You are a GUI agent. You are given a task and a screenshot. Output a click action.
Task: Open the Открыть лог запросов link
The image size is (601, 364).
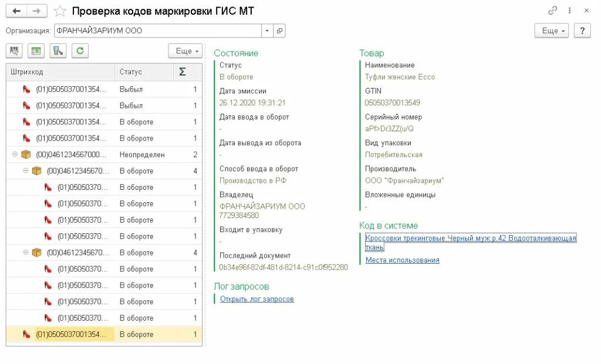256,299
